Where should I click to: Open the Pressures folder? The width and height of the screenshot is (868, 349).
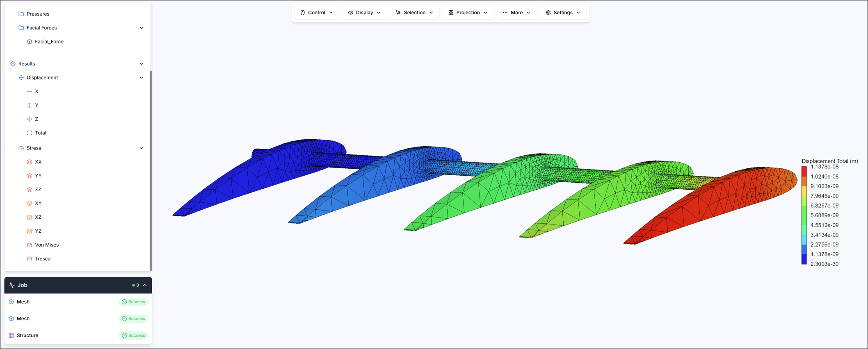coord(38,14)
